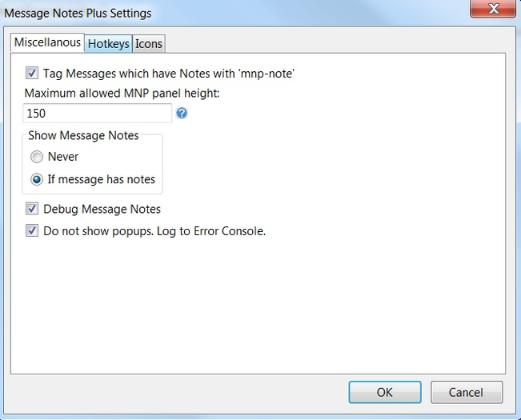The width and height of the screenshot is (521, 420).
Task: Click the 'Message Notes Plus Settings' title text
Action: (78, 14)
